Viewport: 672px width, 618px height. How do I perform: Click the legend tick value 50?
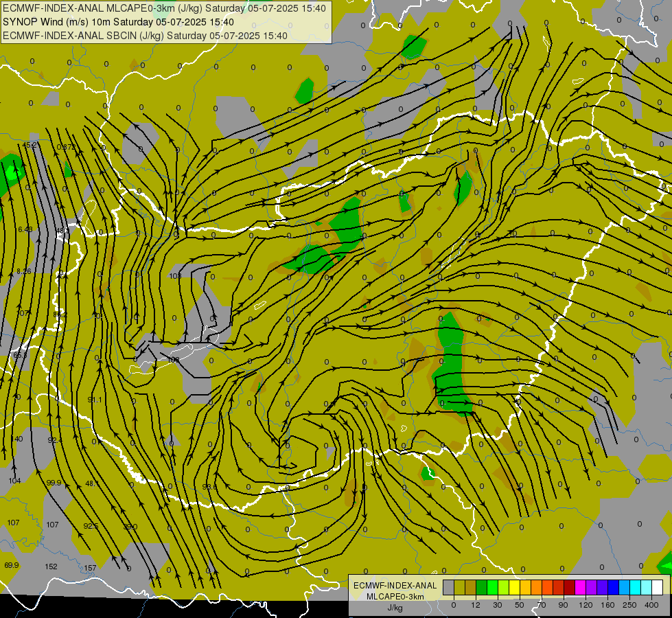[x=520, y=605]
